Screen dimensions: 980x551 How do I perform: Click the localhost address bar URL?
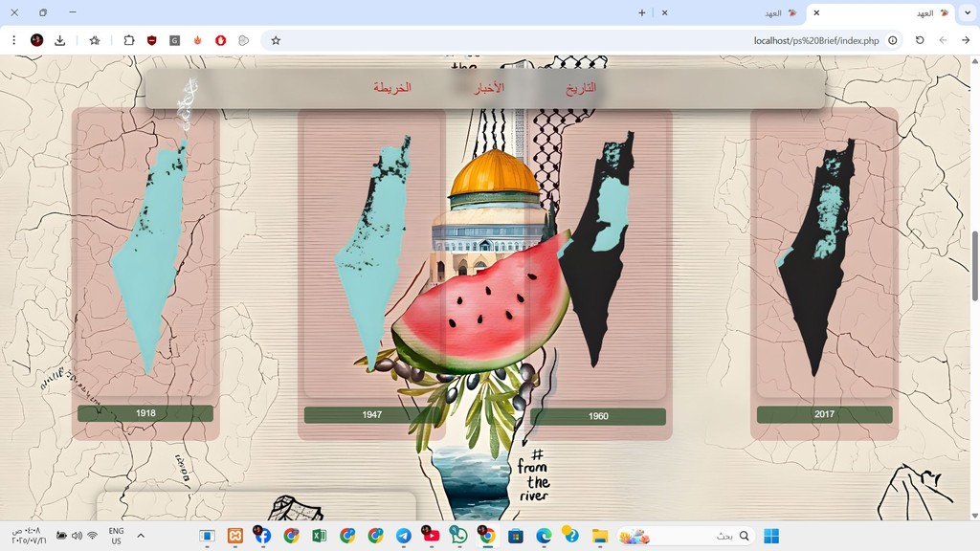pyautogui.click(x=816, y=40)
